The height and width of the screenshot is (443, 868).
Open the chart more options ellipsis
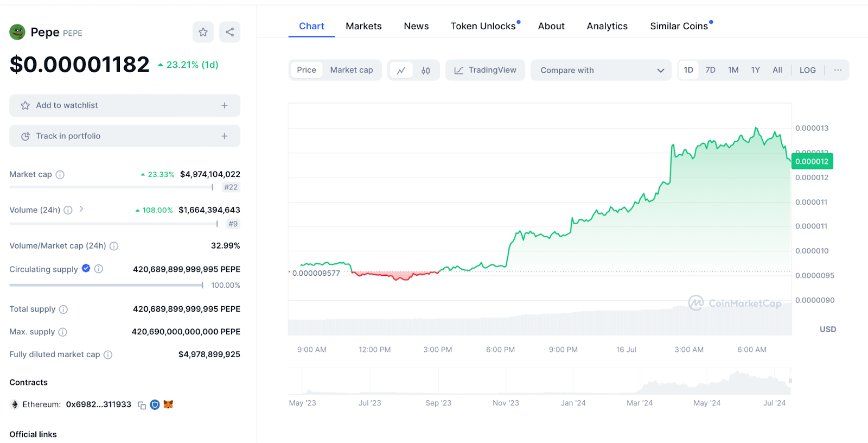[838, 70]
